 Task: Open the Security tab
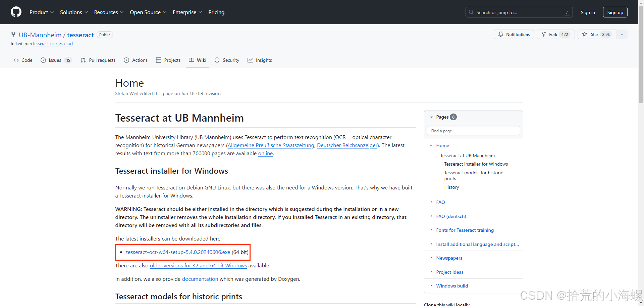click(x=227, y=60)
